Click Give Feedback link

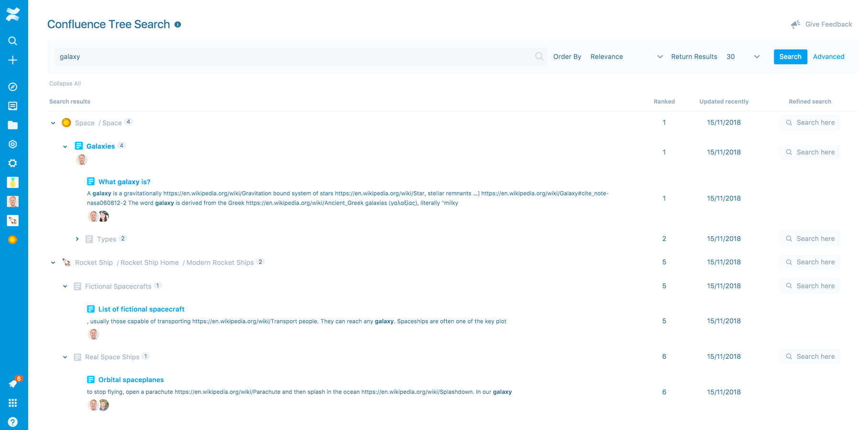coord(828,24)
